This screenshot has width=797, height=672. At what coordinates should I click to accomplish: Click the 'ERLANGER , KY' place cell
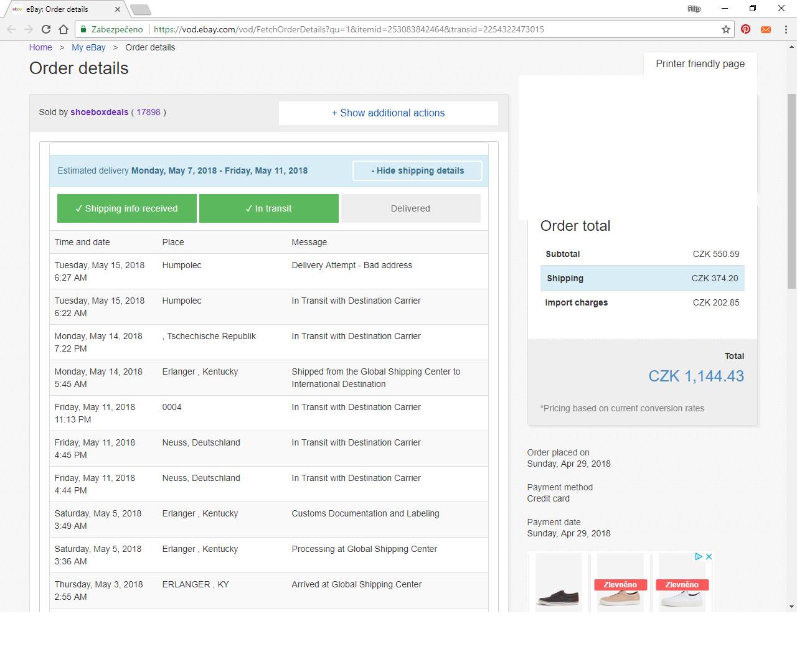[x=196, y=584]
